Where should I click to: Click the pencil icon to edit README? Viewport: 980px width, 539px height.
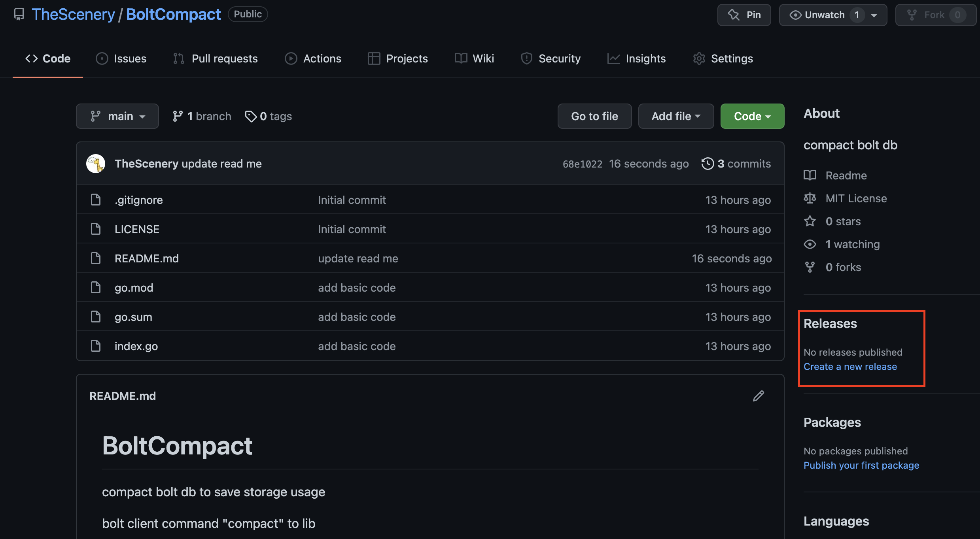758,396
